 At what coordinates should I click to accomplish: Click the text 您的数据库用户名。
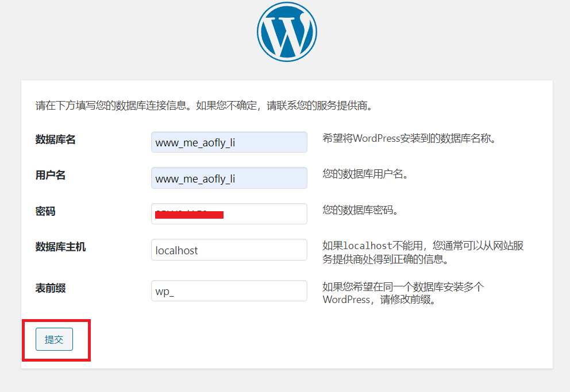pyautogui.click(x=365, y=174)
